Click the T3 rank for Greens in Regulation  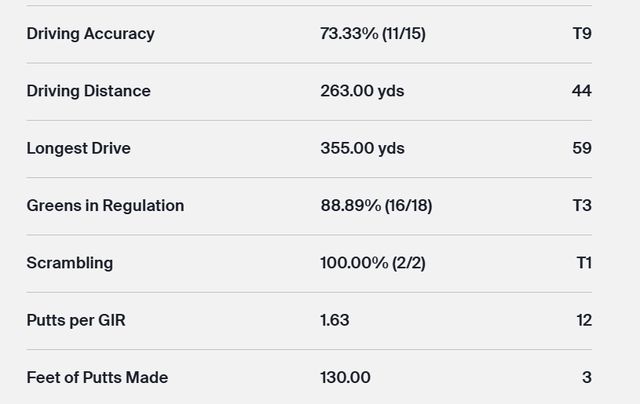click(582, 205)
